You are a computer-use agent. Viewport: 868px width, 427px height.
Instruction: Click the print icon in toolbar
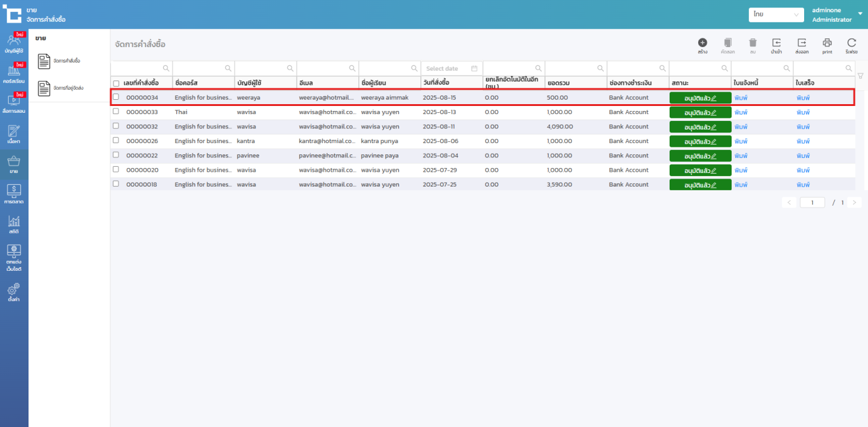coord(827,43)
